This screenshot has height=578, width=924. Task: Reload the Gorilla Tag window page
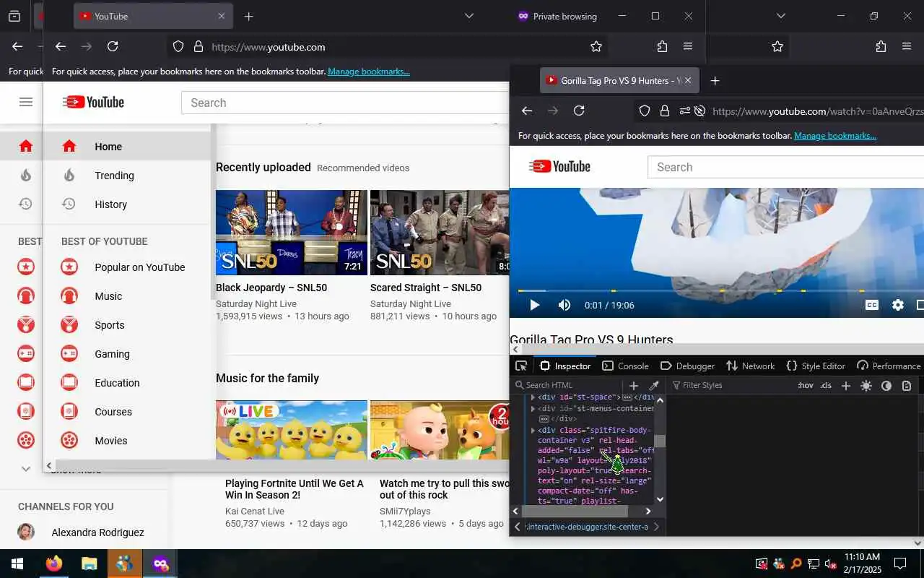tap(579, 111)
